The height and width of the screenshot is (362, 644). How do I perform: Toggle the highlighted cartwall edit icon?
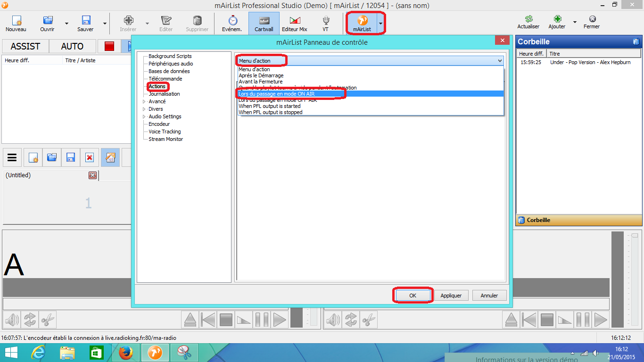point(110,157)
